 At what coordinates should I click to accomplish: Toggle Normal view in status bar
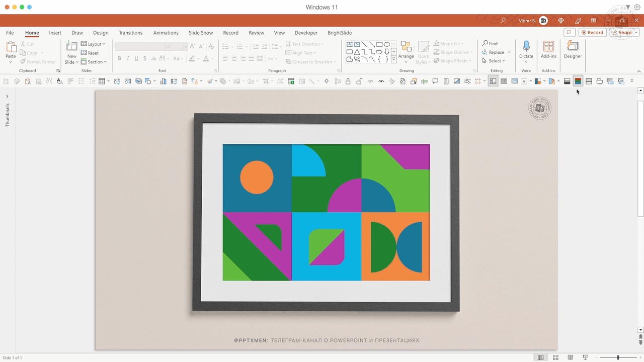coord(541,357)
